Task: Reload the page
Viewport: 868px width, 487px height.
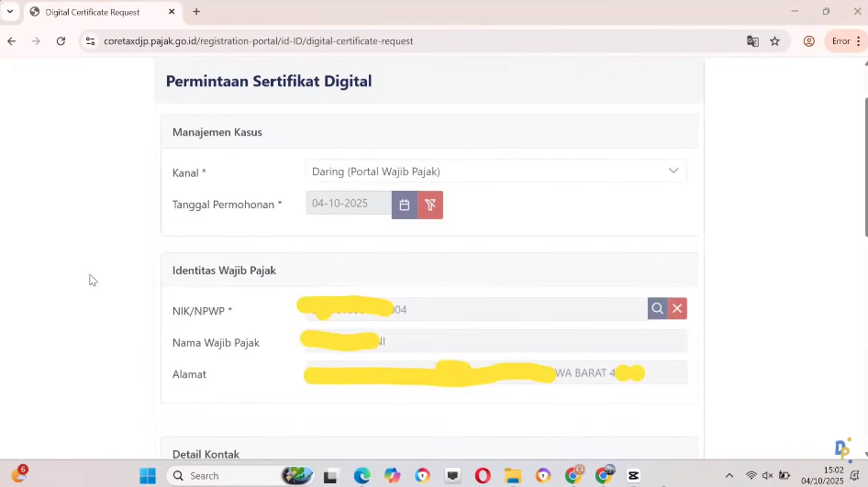Action: click(x=61, y=41)
